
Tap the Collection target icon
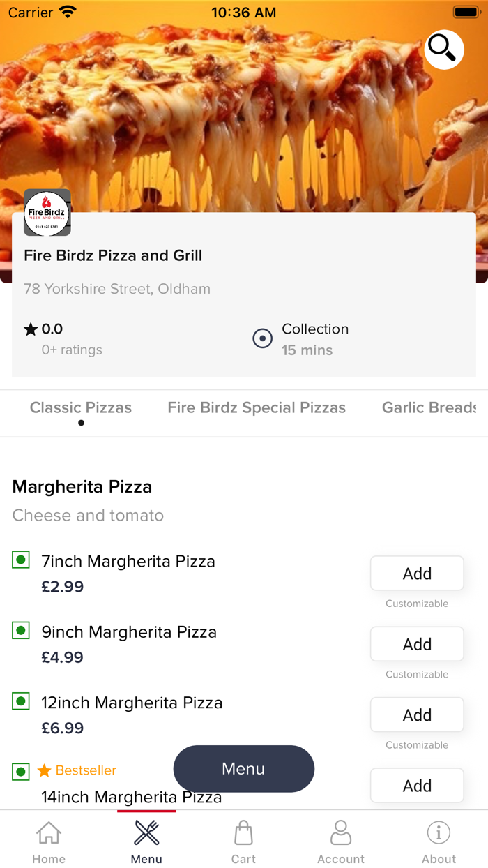pos(262,338)
